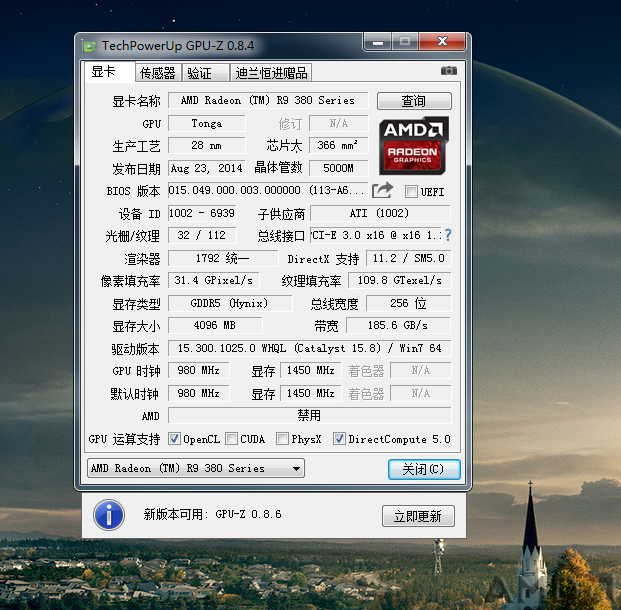The height and width of the screenshot is (610, 621).
Task: Click the AMD Radeon Graphics logo
Action: 413,146
